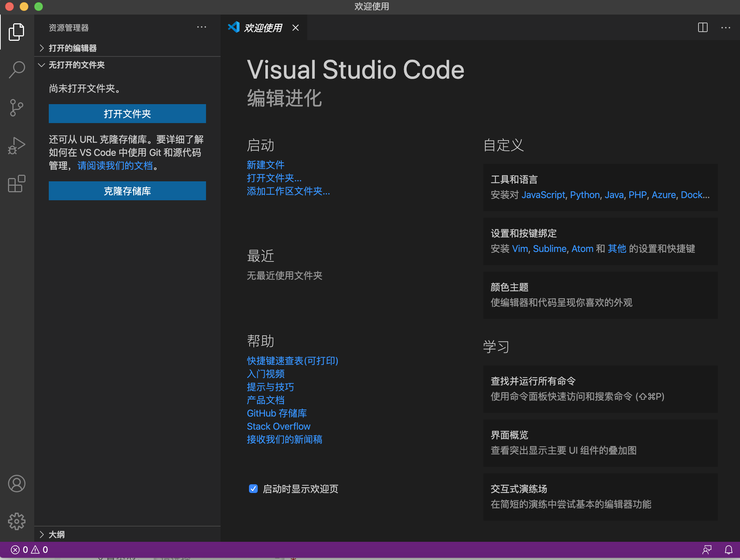This screenshot has height=560, width=740.
Task: Open the Manage settings gear
Action: coord(16,521)
